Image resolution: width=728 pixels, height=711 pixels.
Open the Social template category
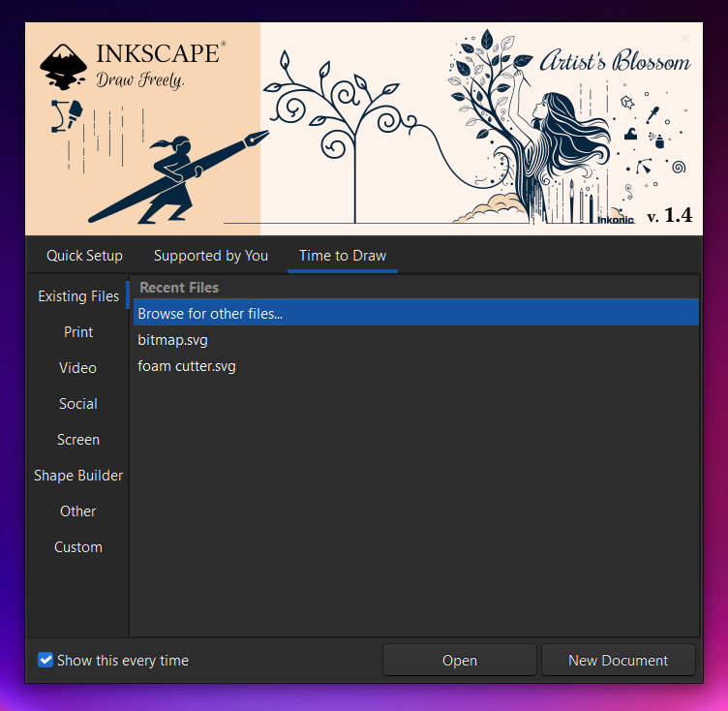pos(78,403)
